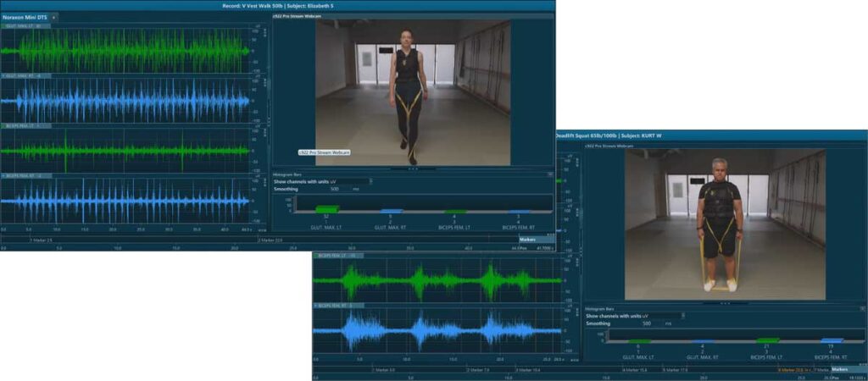The image size is (868, 381).
Task: Select the Noraxon Mini DTS tab
Action: pyautogui.click(x=25, y=17)
